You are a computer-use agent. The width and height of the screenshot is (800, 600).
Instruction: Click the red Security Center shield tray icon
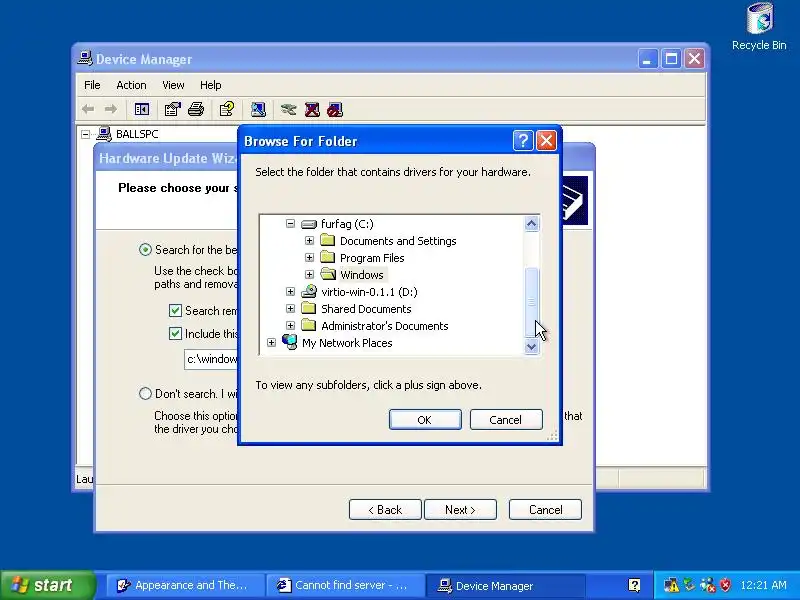tap(725, 585)
